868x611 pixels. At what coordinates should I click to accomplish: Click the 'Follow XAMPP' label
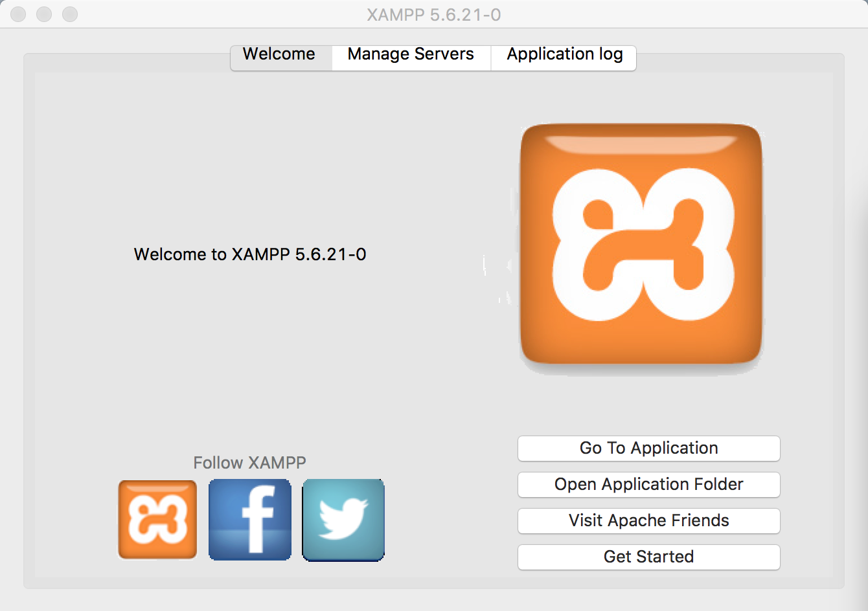click(249, 463)
